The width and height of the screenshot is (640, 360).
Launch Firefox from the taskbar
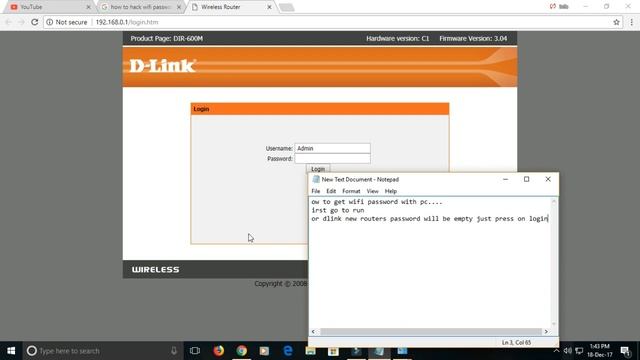[218, 351]
